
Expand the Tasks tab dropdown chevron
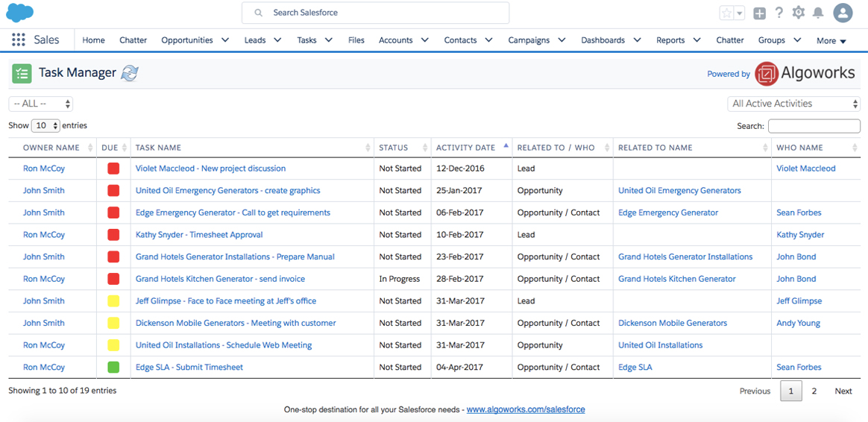pos(328,40)
